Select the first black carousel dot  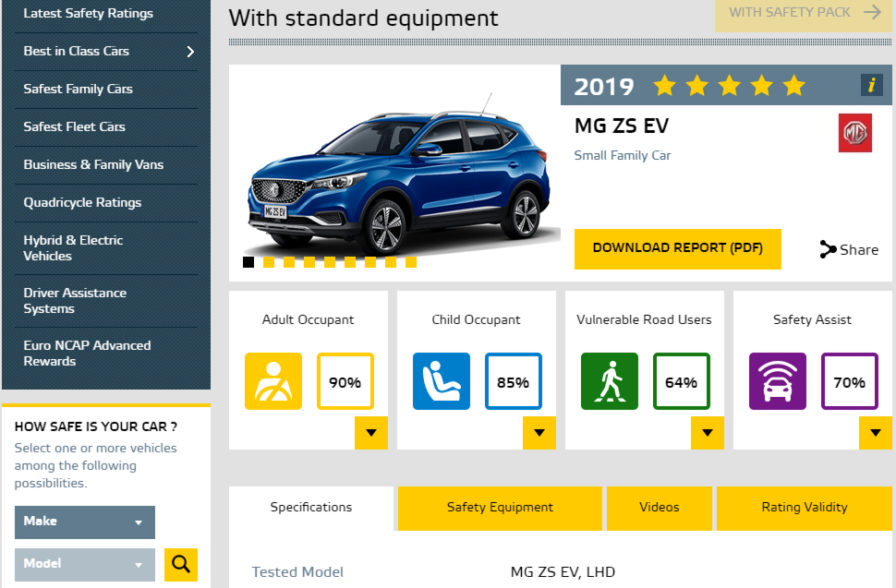248,262
